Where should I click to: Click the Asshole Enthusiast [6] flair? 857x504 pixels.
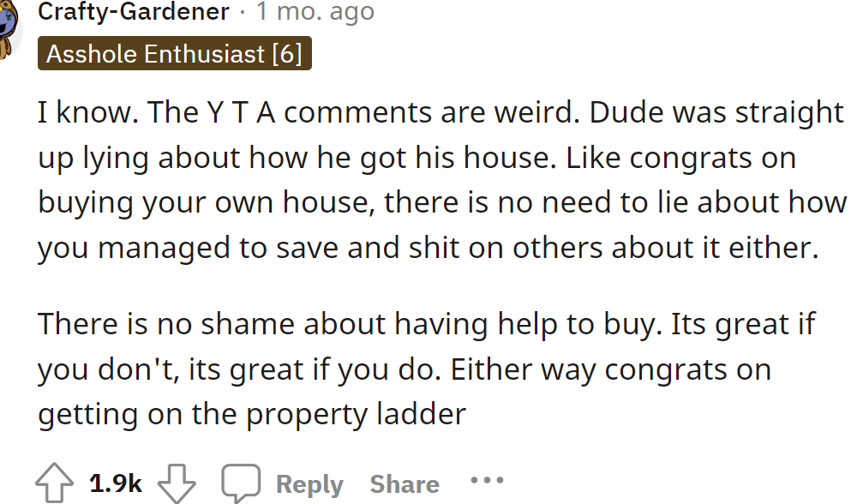click(x=174, y=54)
